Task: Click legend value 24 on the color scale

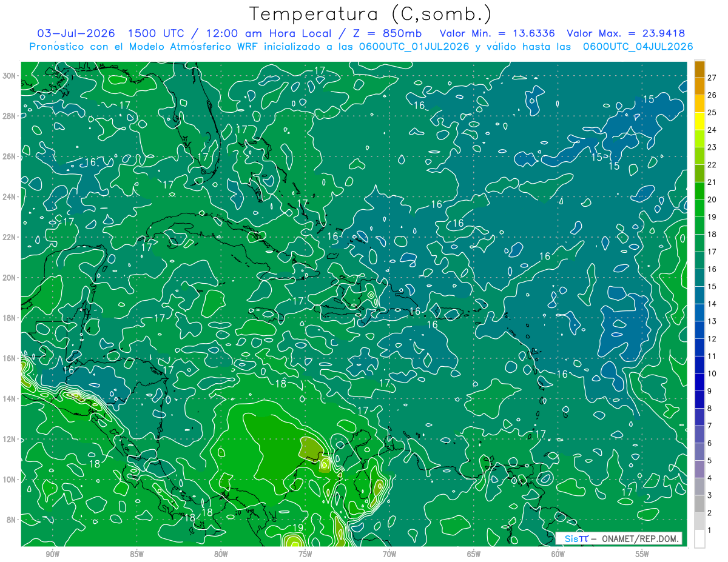Action: (712, 129)
